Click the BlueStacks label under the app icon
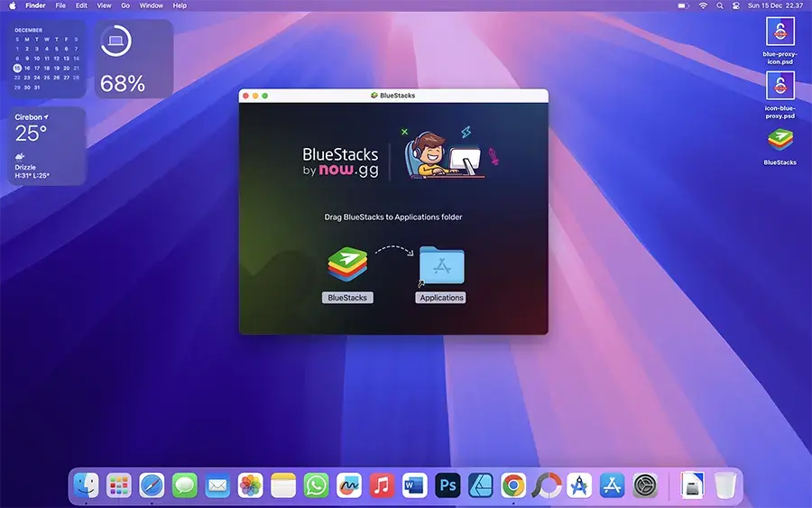The image size is (812, 508). [347, 298]
